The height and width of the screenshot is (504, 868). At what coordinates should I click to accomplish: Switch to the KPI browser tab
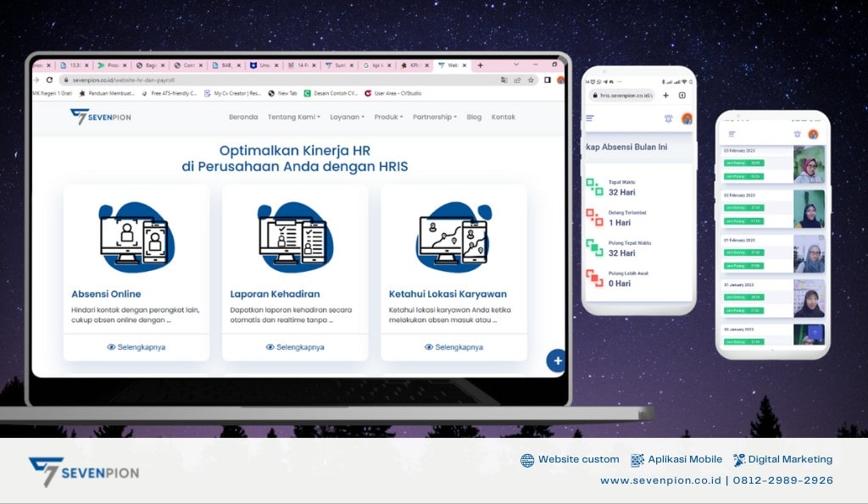coord(415,65)
